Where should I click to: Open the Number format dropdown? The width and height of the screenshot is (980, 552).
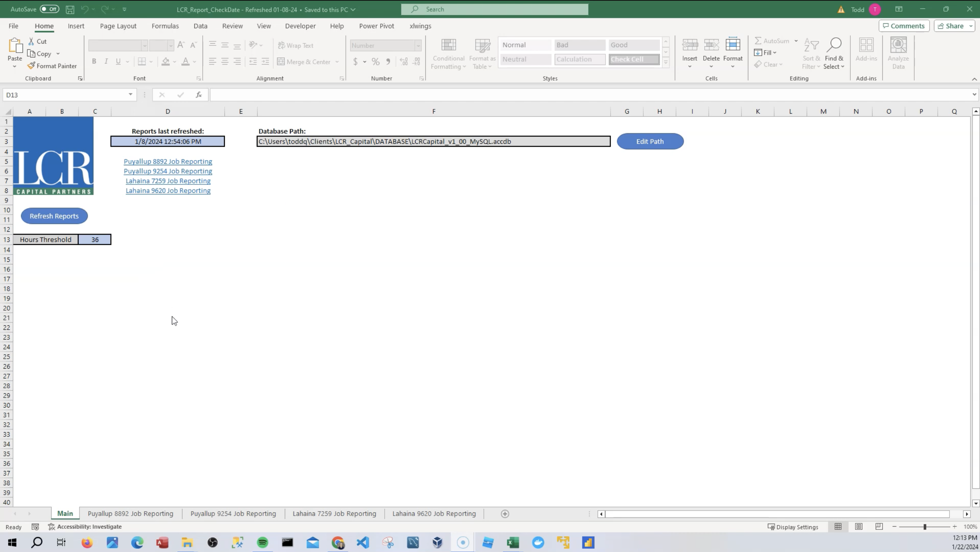point(418,46)
